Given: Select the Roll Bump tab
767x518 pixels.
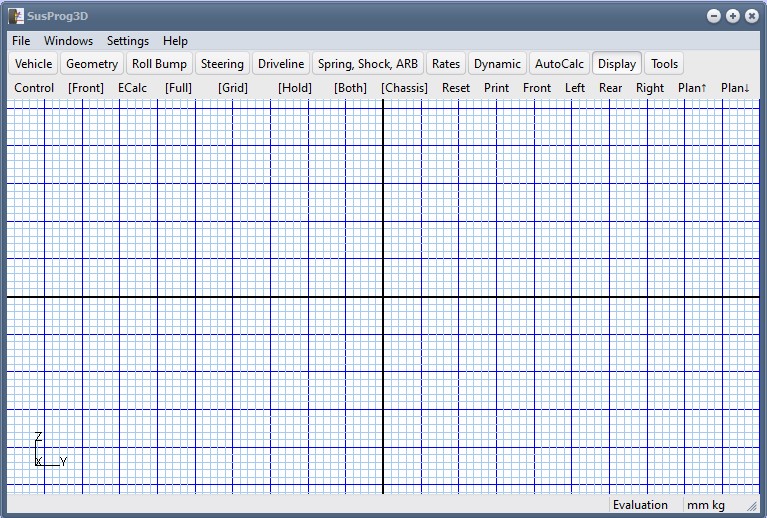Looking at the screenshot, I should pos(159,64).
